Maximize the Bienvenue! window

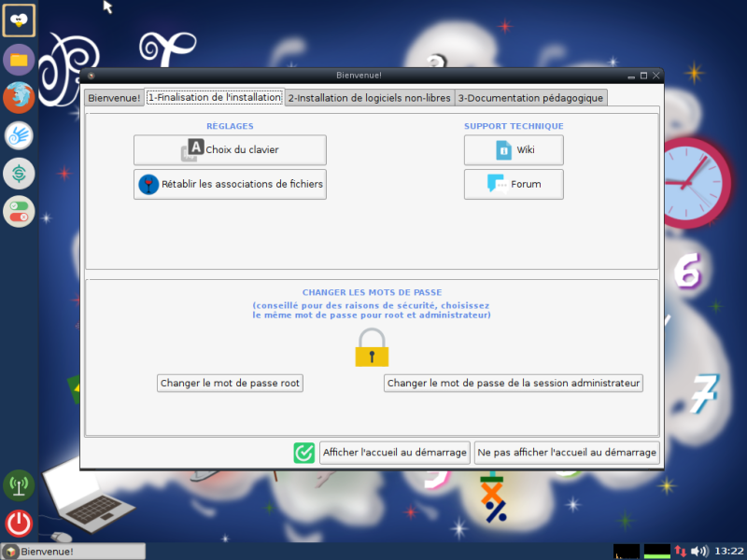click(x=643, y=76)
